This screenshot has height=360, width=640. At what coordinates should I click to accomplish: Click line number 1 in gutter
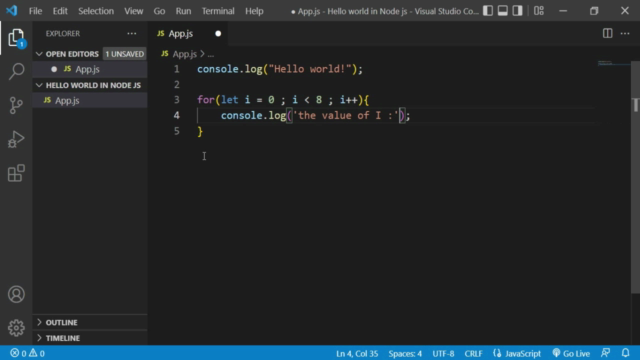[176, 69]
